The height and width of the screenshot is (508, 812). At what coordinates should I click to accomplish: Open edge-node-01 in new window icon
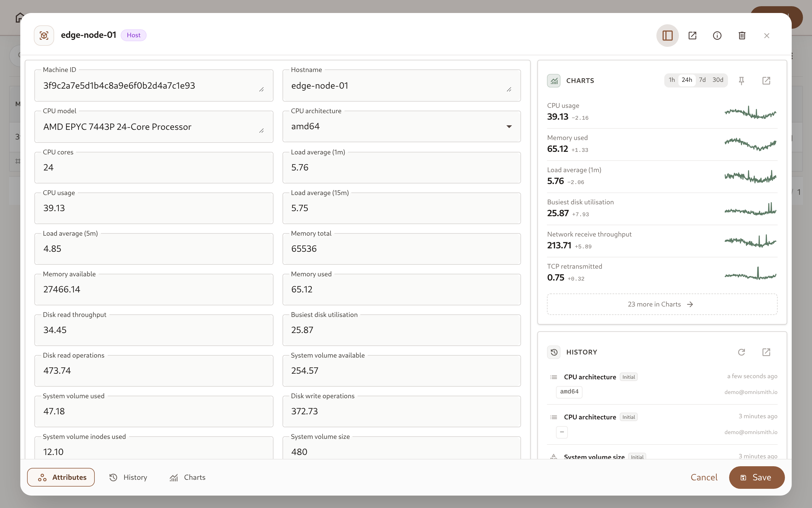coord(692,35)
